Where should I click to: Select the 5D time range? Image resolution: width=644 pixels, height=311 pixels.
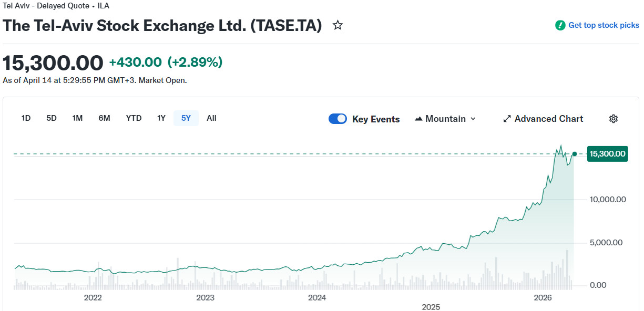click(52, 118)
